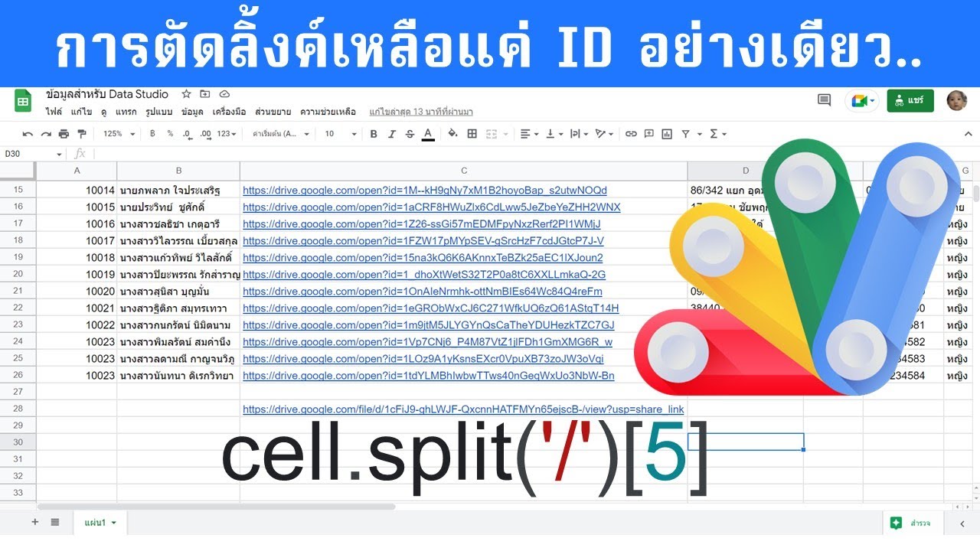980x551 pixels.
Task: Insert a chart
Action: coord(667,134)
